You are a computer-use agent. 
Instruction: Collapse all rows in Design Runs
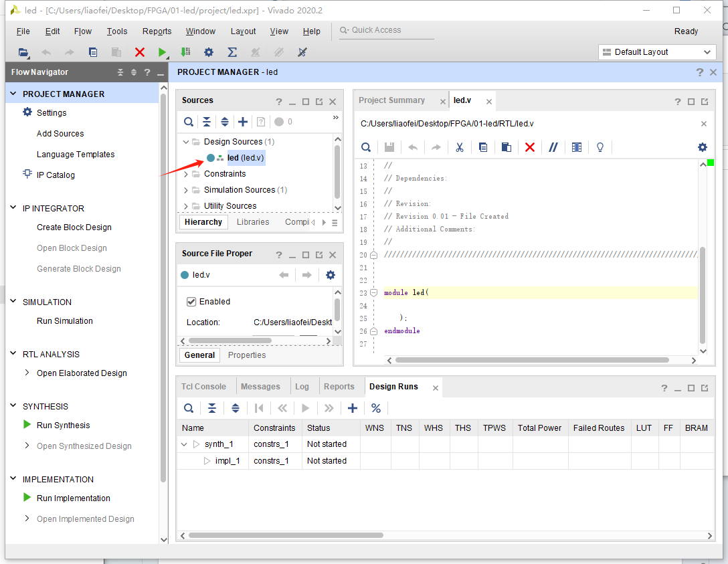point(211,408)
